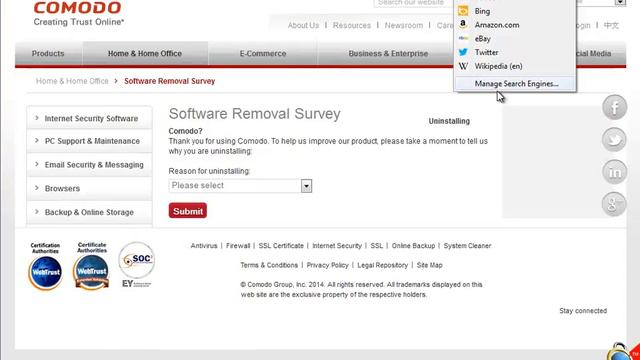Expand Backup & Online Storage sidebar item
This screenshot has width=640, height=360.
[x=89, y=212]
